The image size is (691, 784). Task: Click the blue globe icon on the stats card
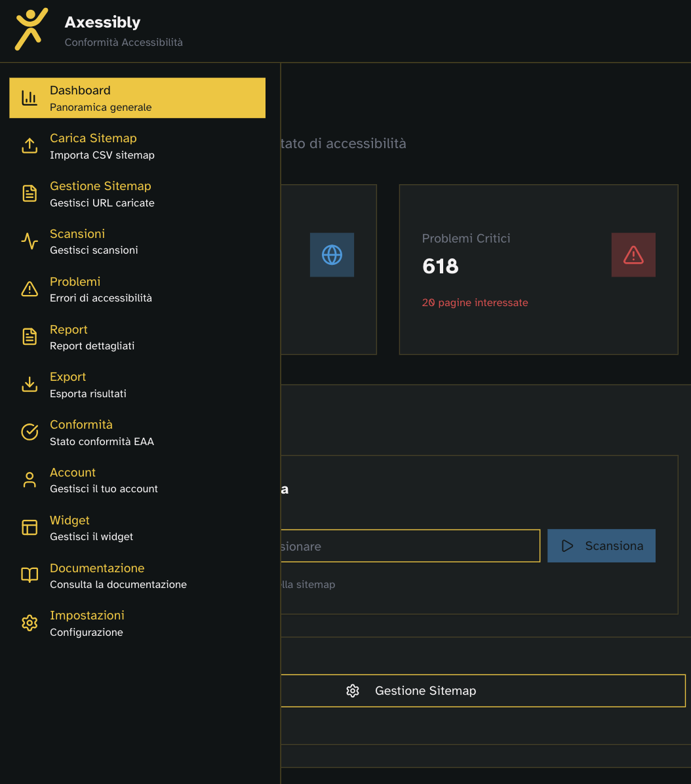332,254
